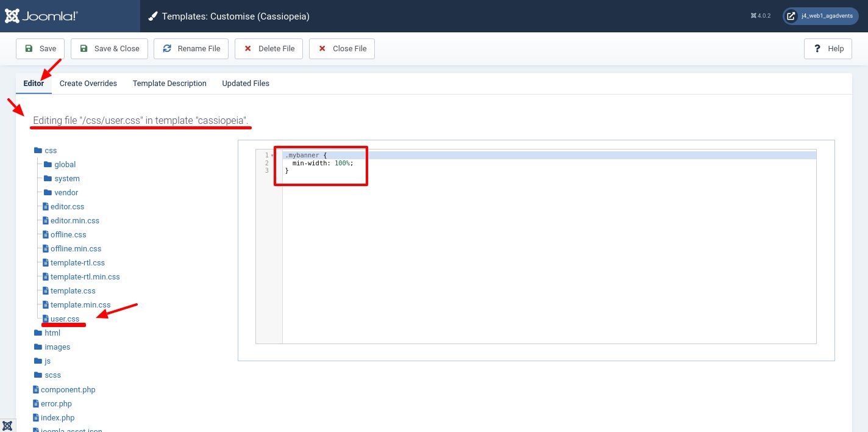
Task: Open site link j4_web1_agadvents
Action: click(820, 16)
